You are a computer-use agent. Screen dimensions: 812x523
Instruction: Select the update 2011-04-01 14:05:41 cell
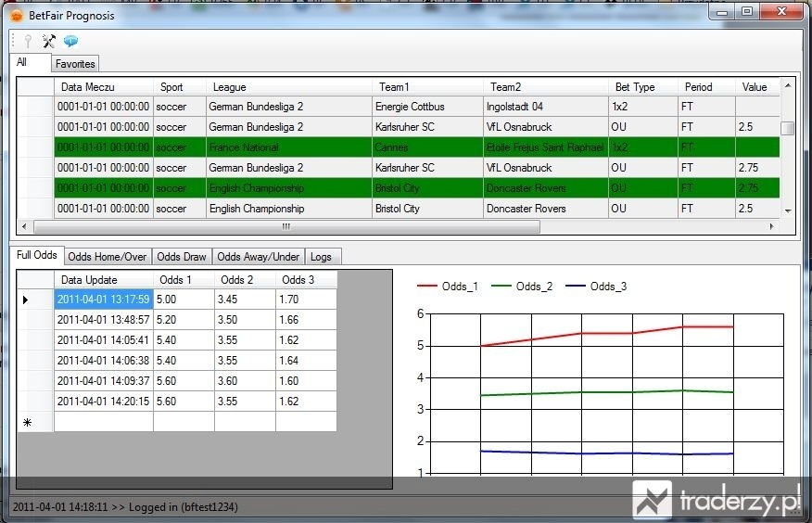104,340
